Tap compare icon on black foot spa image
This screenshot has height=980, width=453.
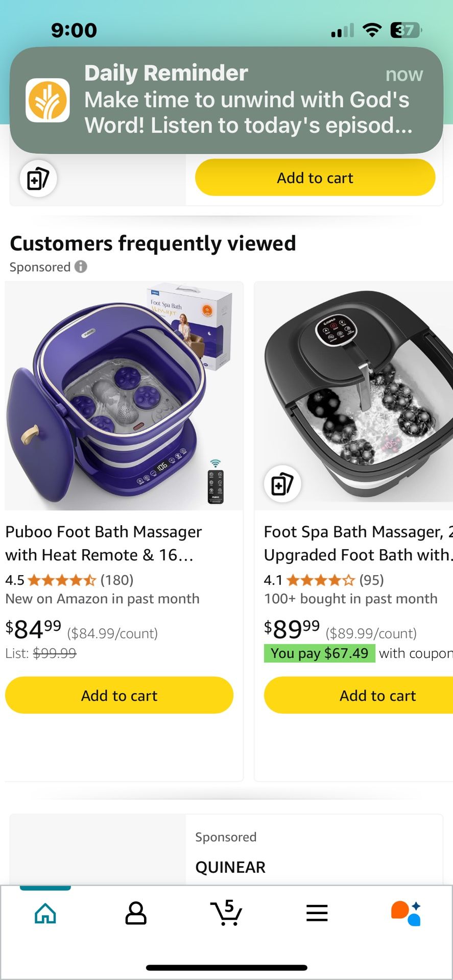pyautogui.click(x=282, y=484)
